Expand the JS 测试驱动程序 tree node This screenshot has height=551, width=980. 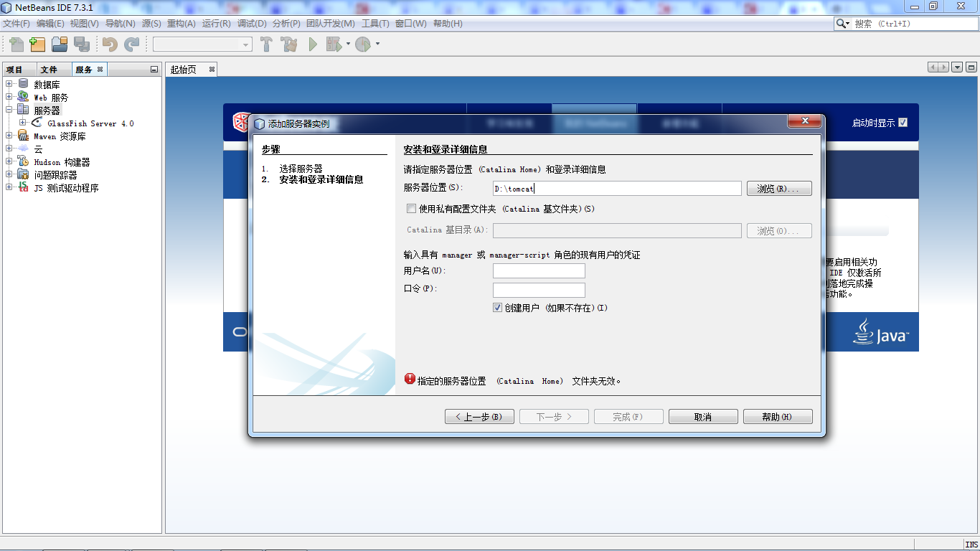tap(9, 187)
